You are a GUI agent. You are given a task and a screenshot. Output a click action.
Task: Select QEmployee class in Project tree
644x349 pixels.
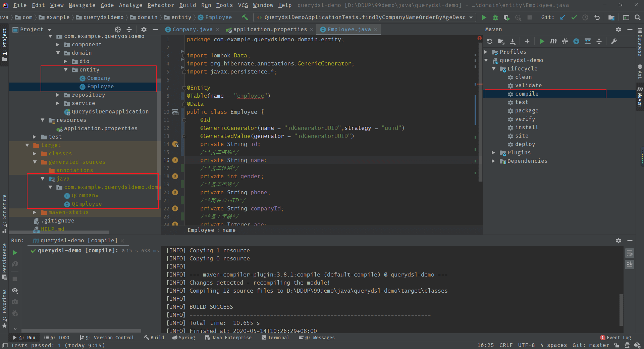coord(87,204)
